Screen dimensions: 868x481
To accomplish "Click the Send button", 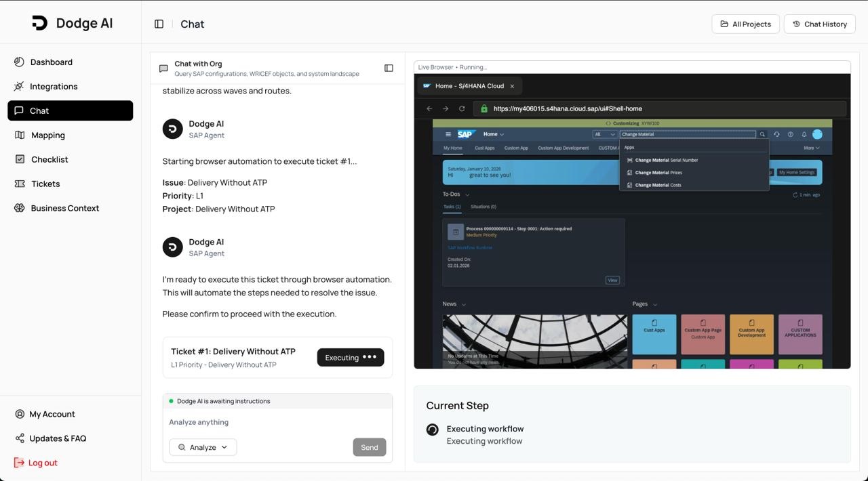I will point(370,447).
